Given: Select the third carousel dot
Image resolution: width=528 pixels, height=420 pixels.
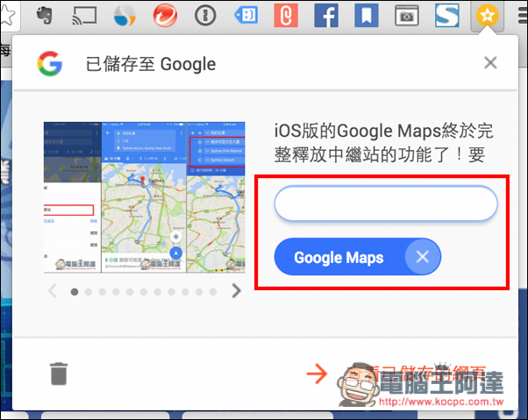Looking at the screenshot, I should (x=103, y=292).
